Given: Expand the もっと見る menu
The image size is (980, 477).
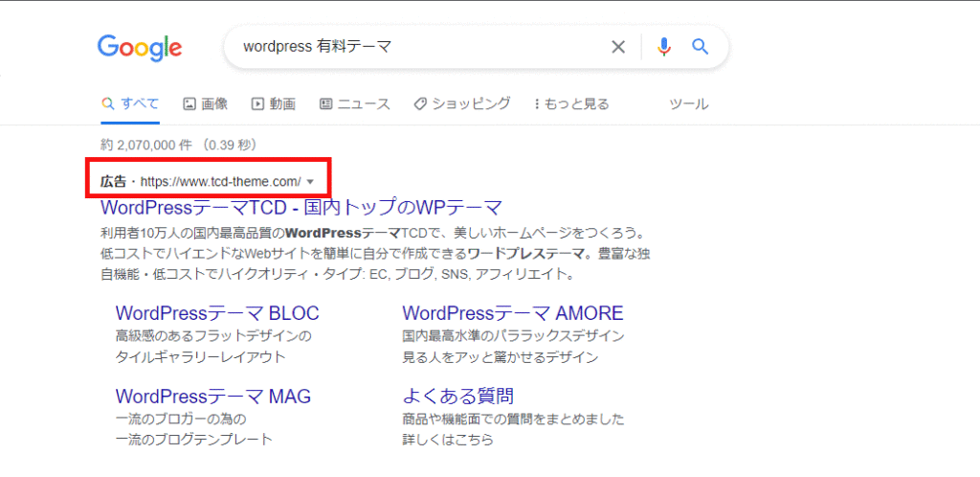Looking at the screenshot, I should [x=571, y=103].
